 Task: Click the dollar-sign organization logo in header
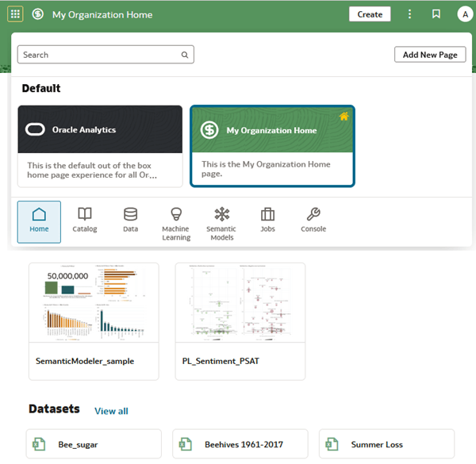38,14
